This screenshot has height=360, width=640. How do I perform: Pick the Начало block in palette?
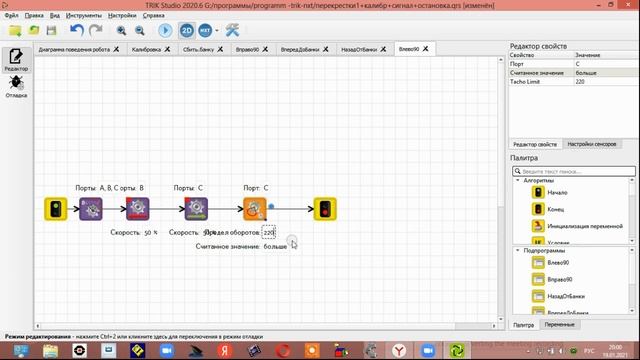(549, 192)
